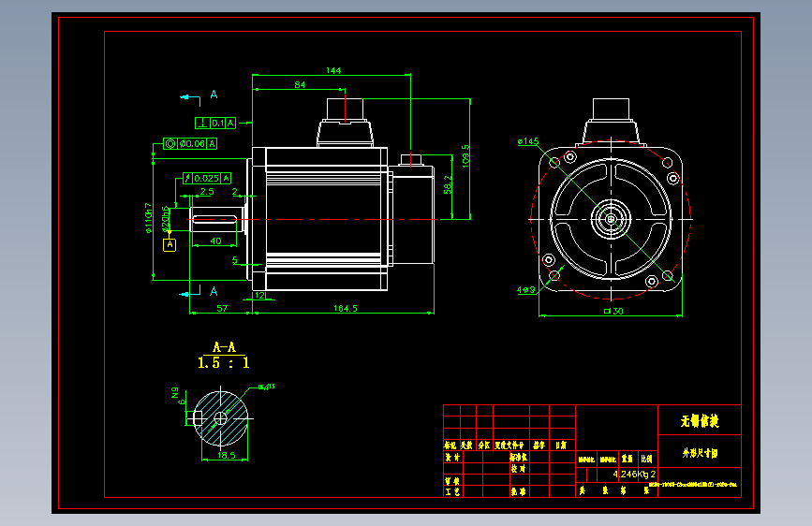This screenshot has height=526, width=812.
Task: Select the 无锡信捷 company name
Action: 700,421
